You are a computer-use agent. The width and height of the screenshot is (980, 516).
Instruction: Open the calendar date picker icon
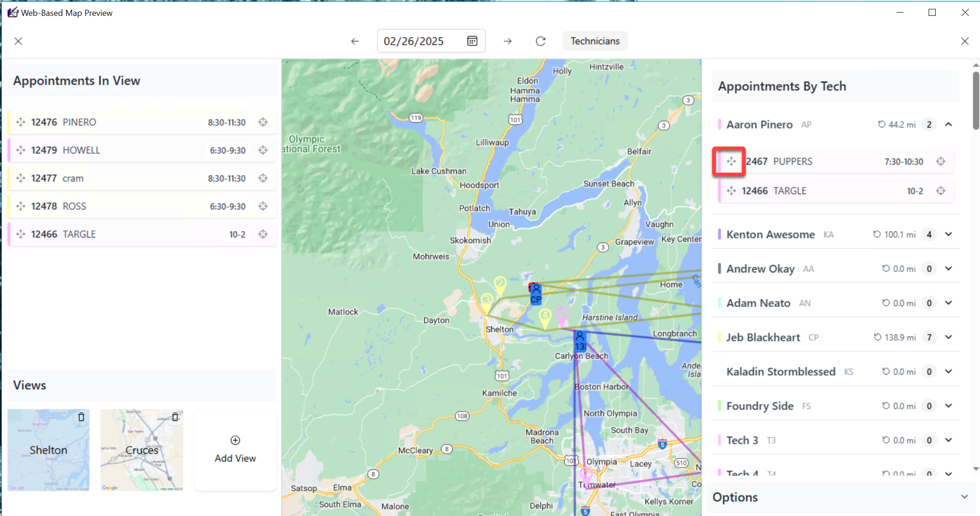click(x=472, y=41)
